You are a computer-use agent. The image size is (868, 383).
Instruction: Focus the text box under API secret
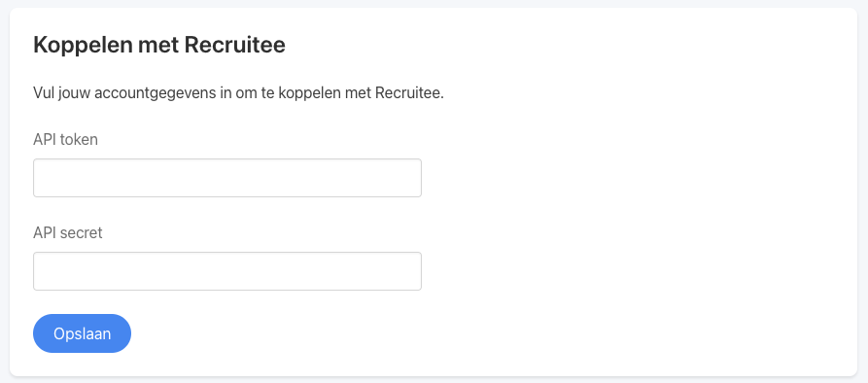point(227,271)
